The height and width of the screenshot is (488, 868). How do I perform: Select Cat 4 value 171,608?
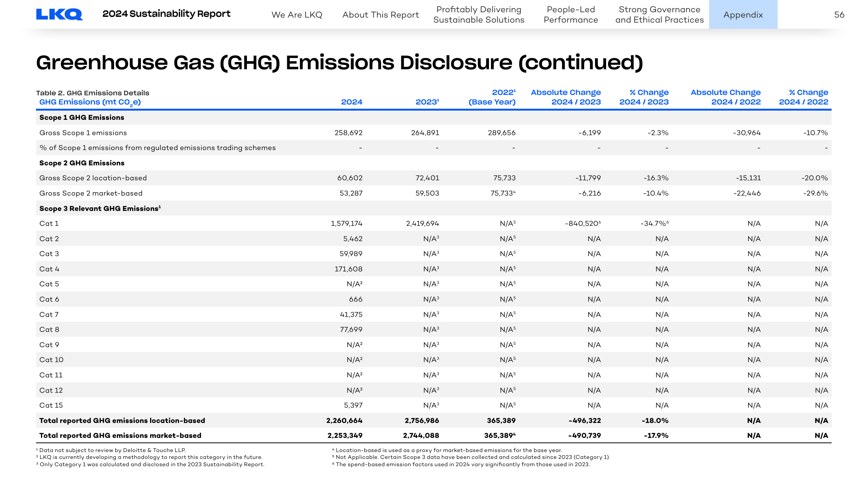coord(348,269)
